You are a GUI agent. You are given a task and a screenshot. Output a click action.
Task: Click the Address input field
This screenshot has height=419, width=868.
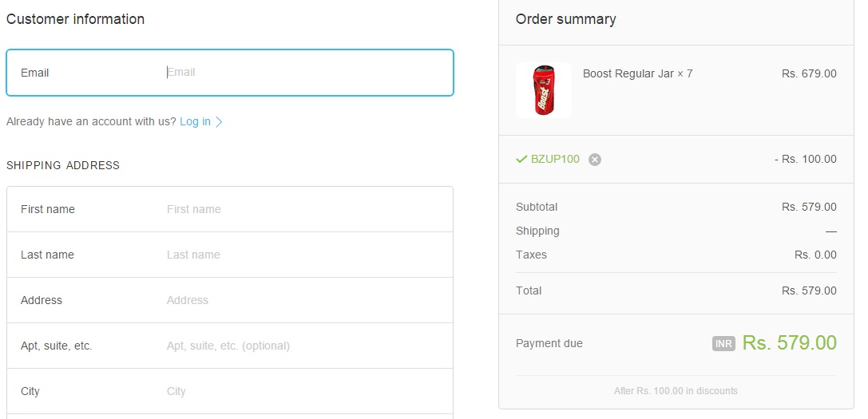pos(303,300)
